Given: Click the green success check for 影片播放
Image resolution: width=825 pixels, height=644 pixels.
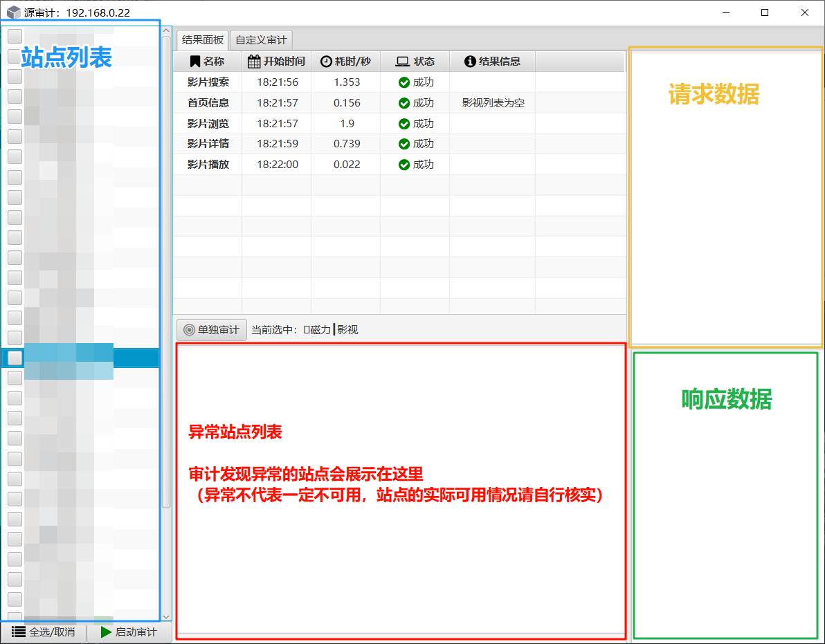Looking at the screenshot, I should [x=405, y=165].
